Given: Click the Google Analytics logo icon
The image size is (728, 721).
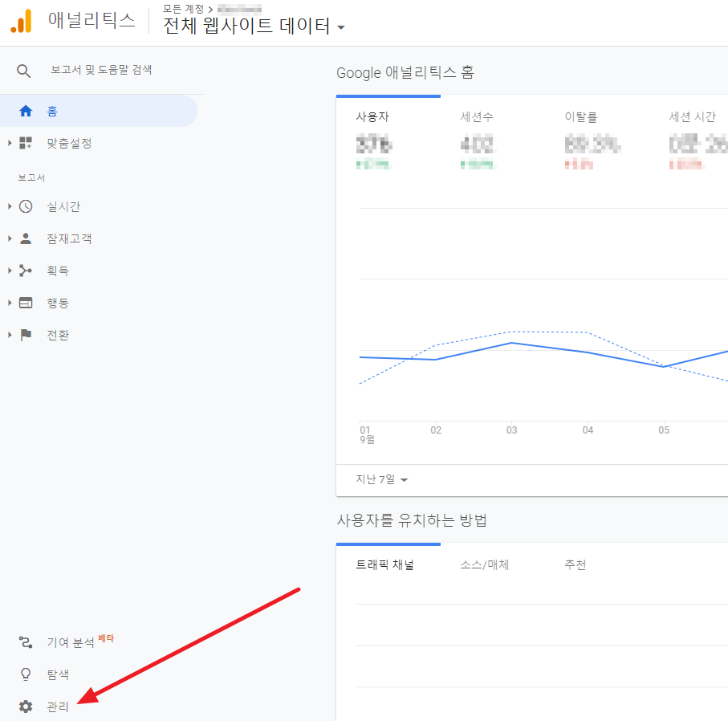Looking at the screenshot, I should 22,22.
